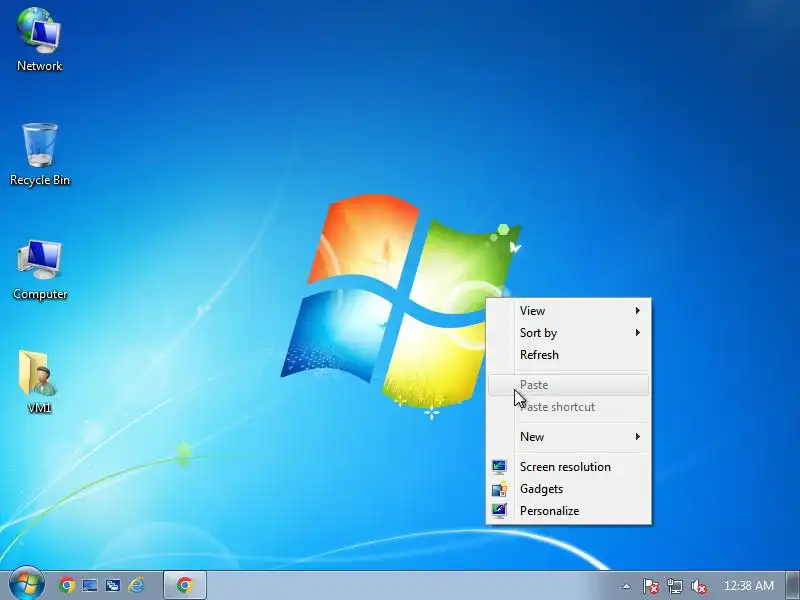Expand the New submenu arrow
Screen dimensions: 800x600
[637, 437]
